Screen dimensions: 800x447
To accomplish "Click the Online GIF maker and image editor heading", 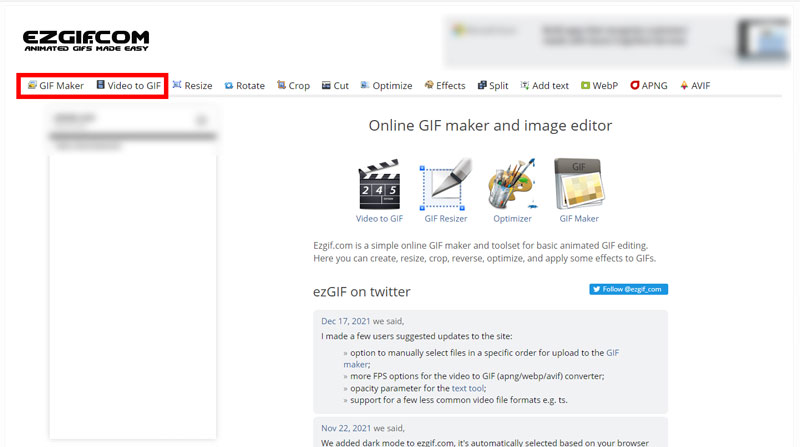I will pos(490,126).
